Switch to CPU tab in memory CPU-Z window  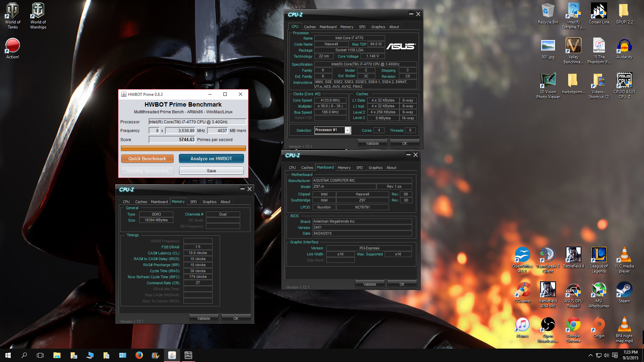coord(126,202)
